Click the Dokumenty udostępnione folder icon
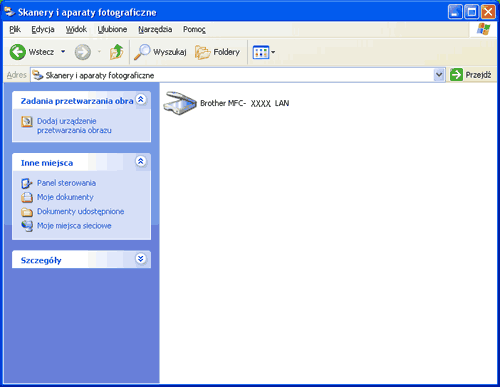The height and width of the screenshot is (387, 500). tap(27, 212)
